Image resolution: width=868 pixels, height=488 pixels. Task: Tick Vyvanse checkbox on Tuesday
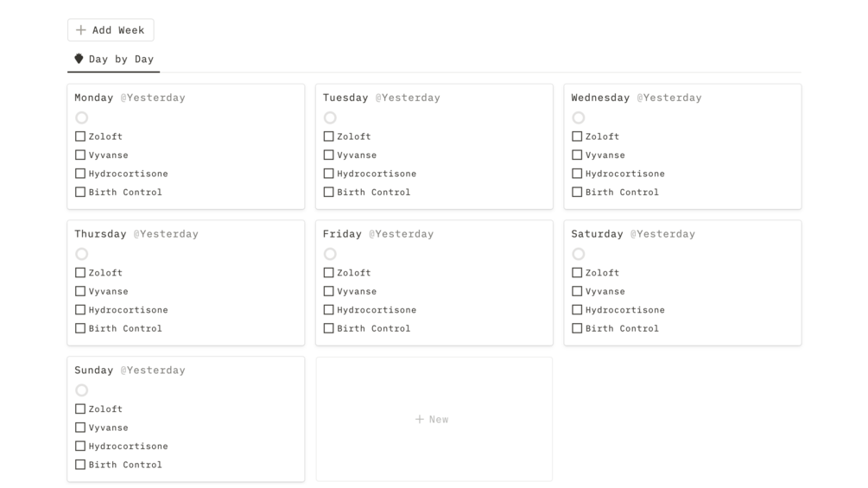(329, 155)
